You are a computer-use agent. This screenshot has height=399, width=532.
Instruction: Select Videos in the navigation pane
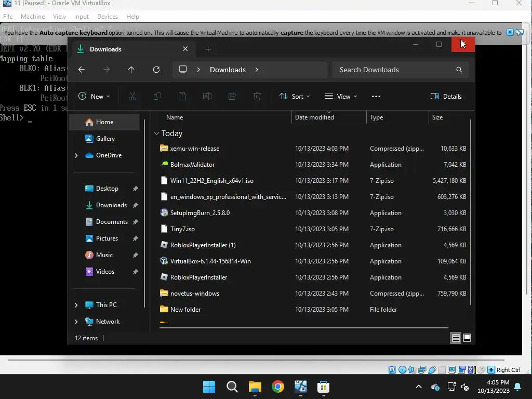tap(104, 272)
